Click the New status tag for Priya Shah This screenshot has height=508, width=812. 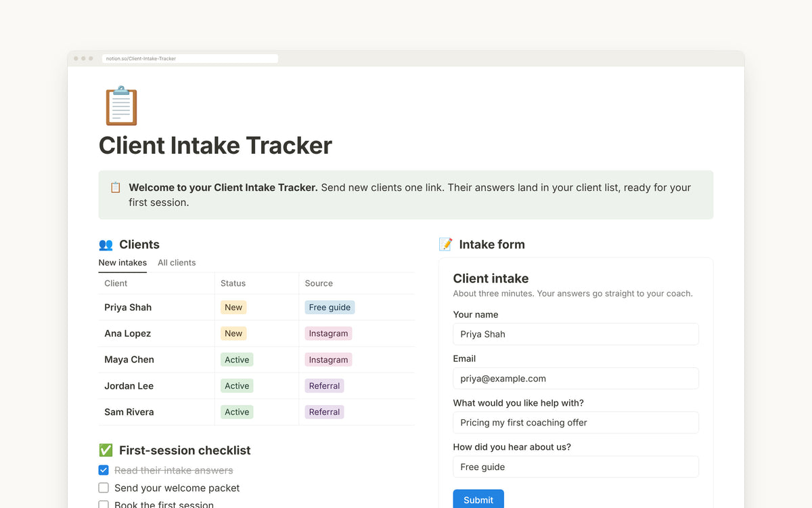pyautogui.click(x=233, y=308)
